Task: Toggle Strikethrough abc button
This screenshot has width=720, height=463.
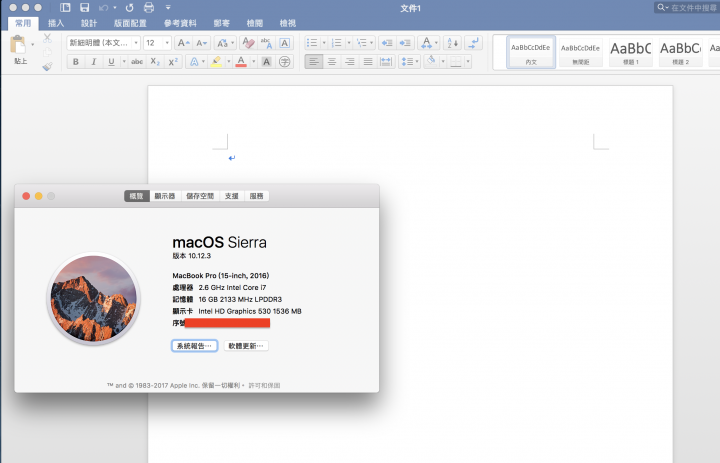Action: 137,62
